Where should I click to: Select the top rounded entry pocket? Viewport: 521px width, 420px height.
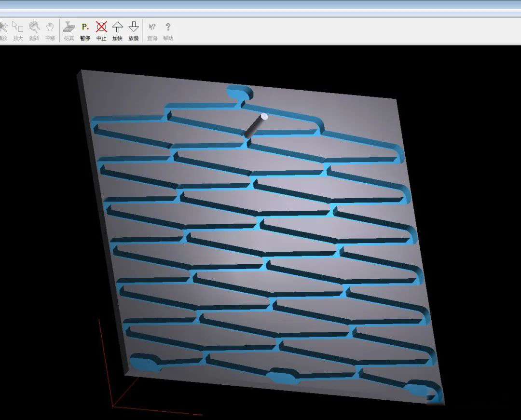coord(239,93)
